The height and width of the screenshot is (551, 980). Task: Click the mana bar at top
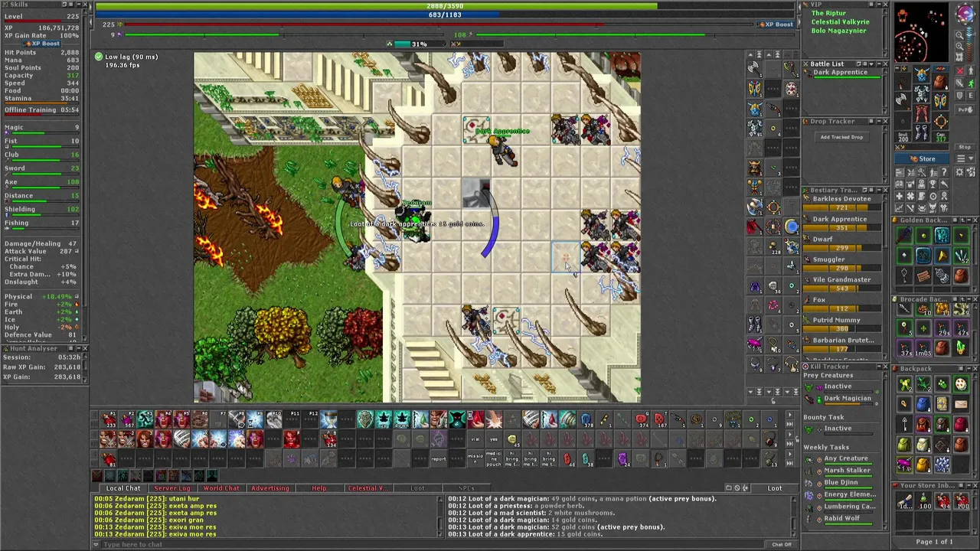point(445,15)
